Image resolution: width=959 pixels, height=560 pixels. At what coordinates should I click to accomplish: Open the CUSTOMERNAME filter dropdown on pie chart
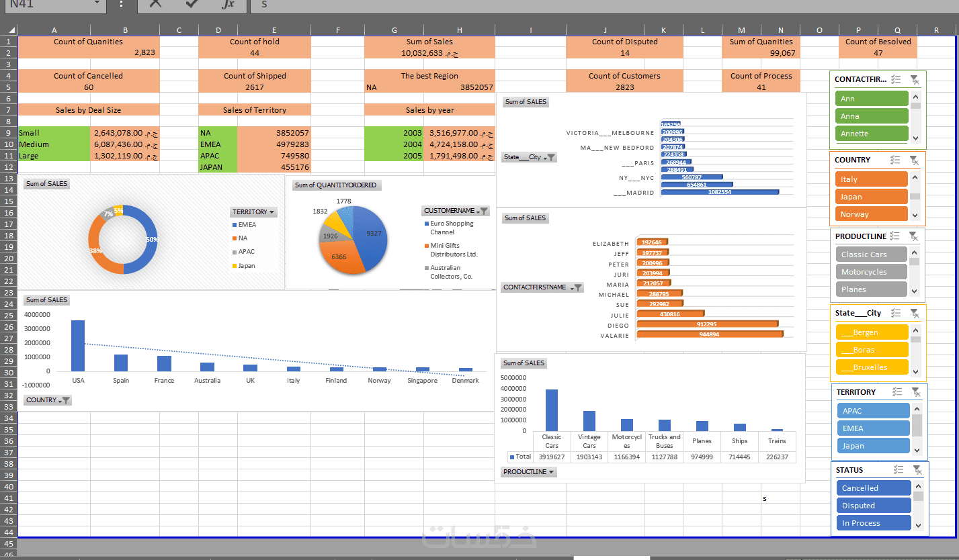[x=456, y=211]
